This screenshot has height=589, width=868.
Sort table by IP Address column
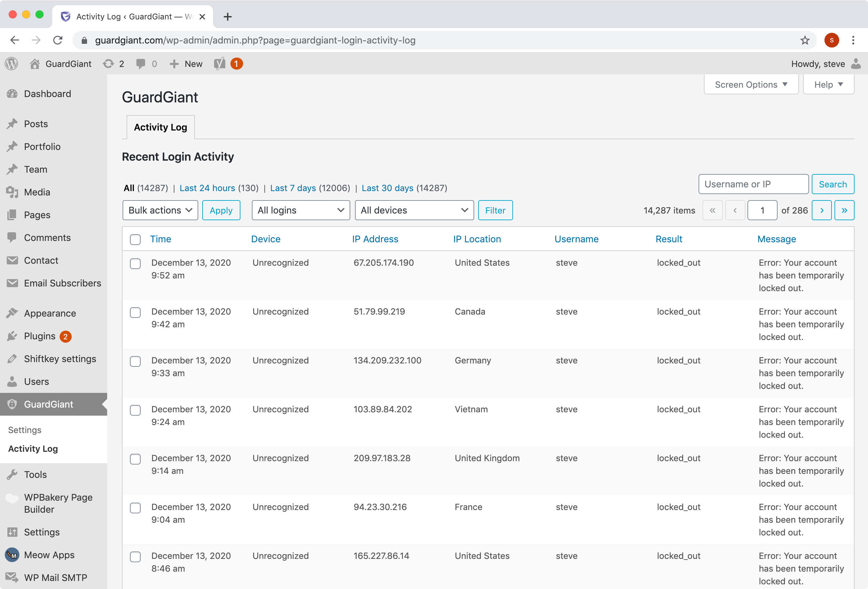point(375,239)
